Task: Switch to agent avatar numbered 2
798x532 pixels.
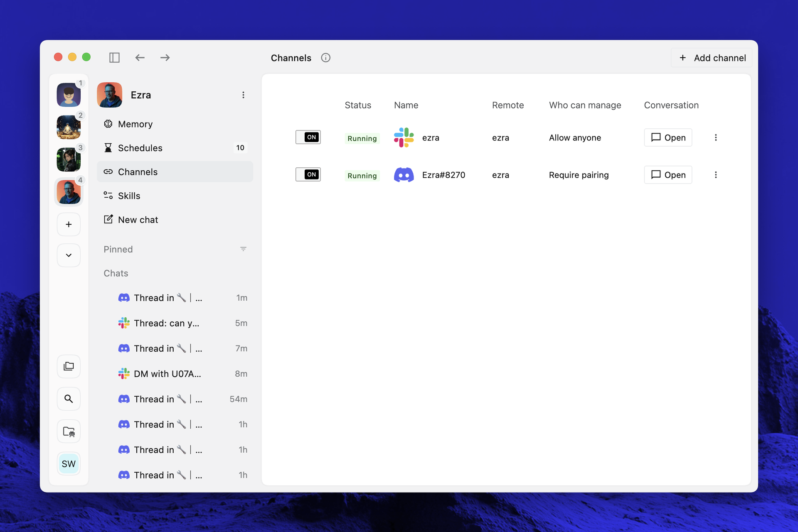Action: [69, 127]
